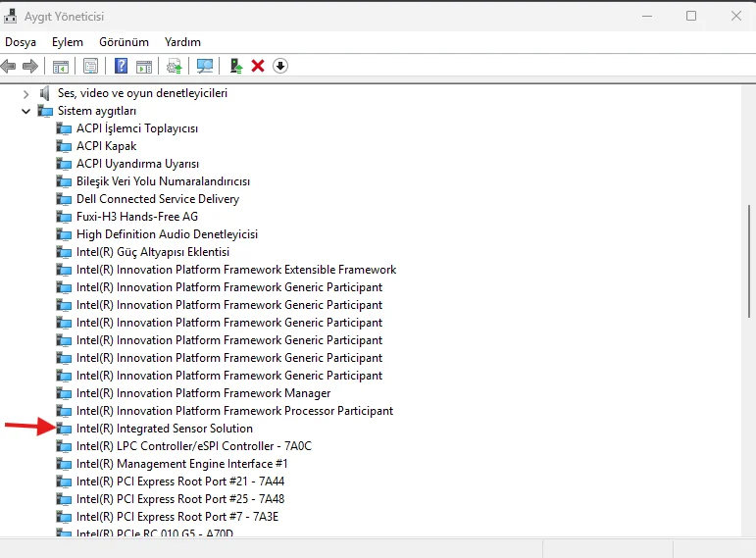The image size is (756, 558).
Task: Select ACPI Uyandırma Uyarısı device
Action: pyautogui.click(x=137, y=164)
